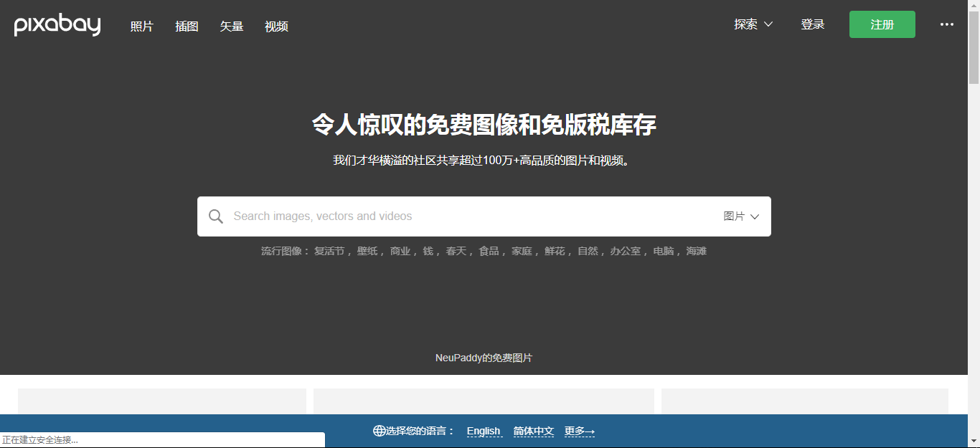Viewport: 980px width, 448px height.
Task: Select popular tag 鲜花
Action: [555, 251]
